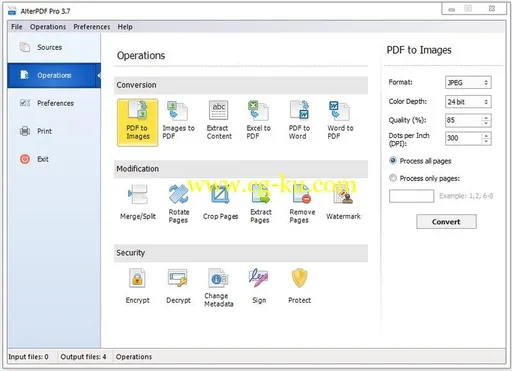Screen dimensions: 512x371
Task: Expand the Color Depth dropdown
Action: pos(468,102)
